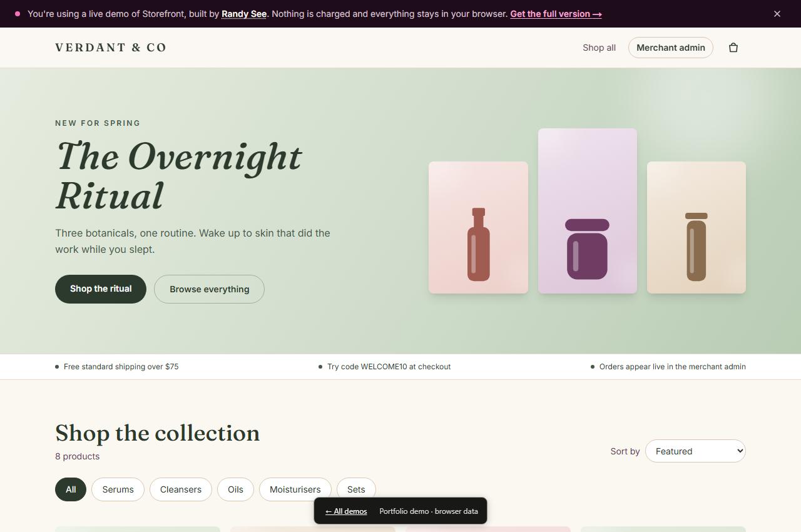Open the Randy See author link

[x=244, y=14]
